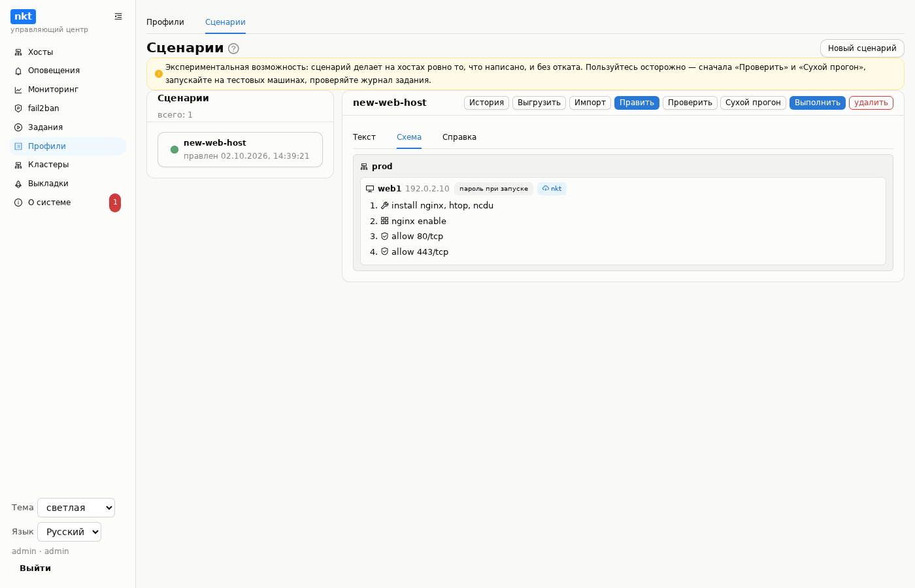Click the green status dot of new-web-host
This screenshot has width=915, height=588.
coord(175,150)
